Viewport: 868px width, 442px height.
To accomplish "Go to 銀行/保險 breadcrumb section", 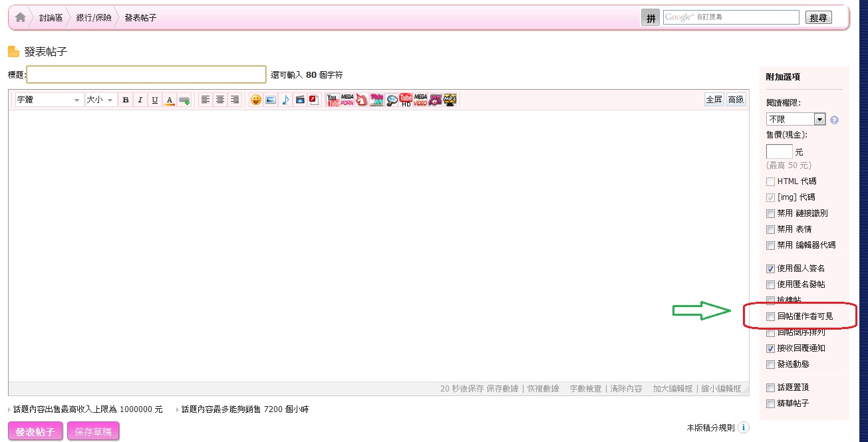I will click(94, 18).
